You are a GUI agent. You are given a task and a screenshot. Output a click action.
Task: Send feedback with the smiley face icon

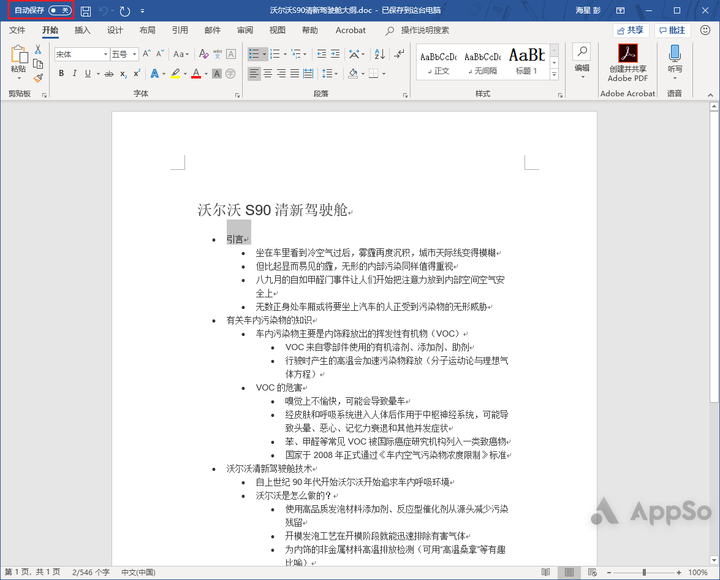(705, 30)
